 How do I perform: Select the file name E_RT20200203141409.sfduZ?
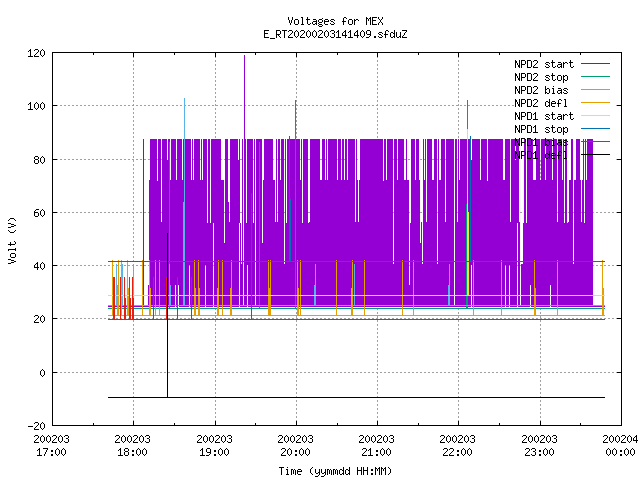click(335, 34)
